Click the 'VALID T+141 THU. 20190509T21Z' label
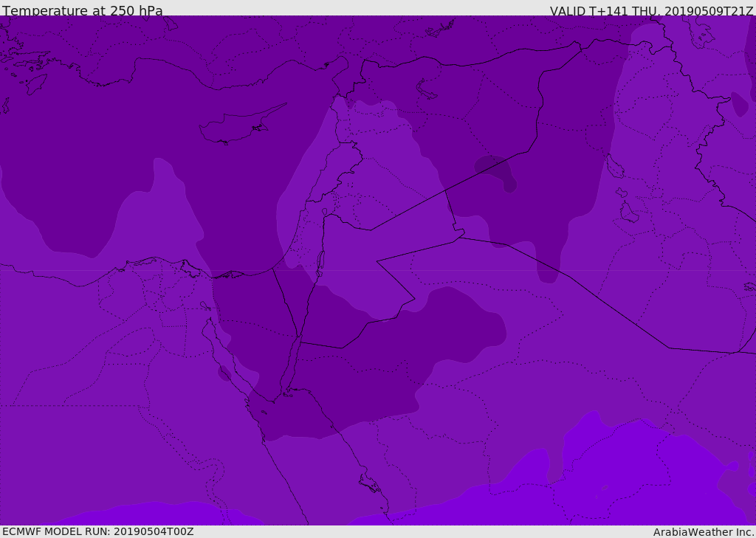Screen dimensions: 756x538 coord(651,11)
